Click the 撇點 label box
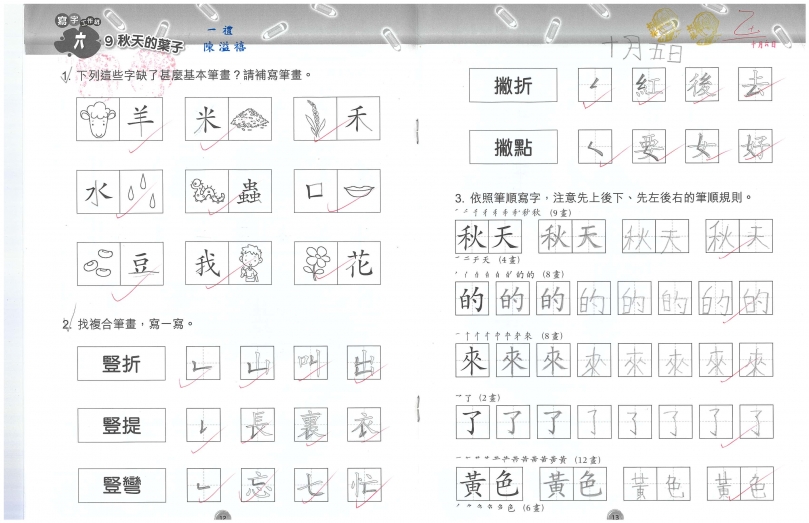This screenshot has height=523, width=809. point(513,147)
